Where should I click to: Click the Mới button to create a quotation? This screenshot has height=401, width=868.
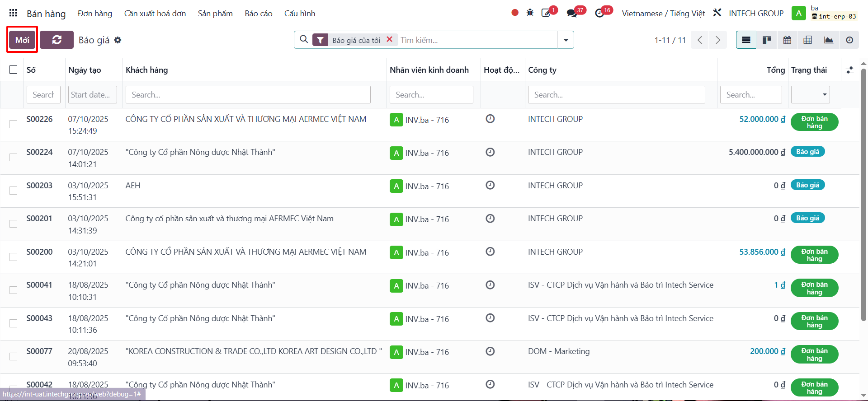click(22, 40)
